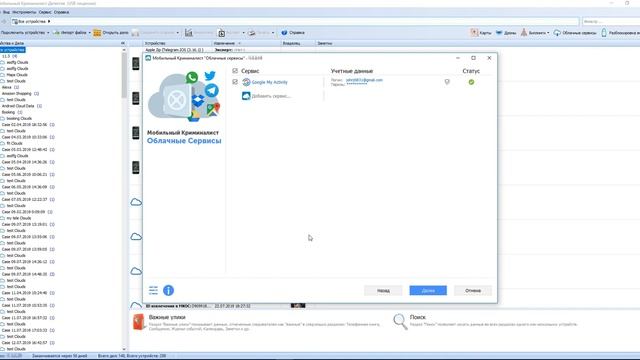Click the statistics chart toolbar icon

pos(189,33)
